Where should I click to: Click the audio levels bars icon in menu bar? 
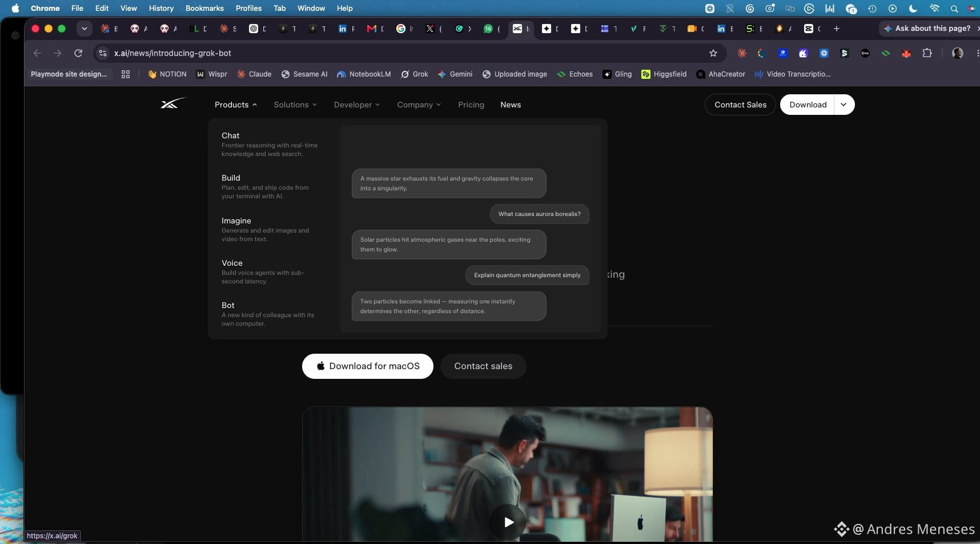coord(830,9)
